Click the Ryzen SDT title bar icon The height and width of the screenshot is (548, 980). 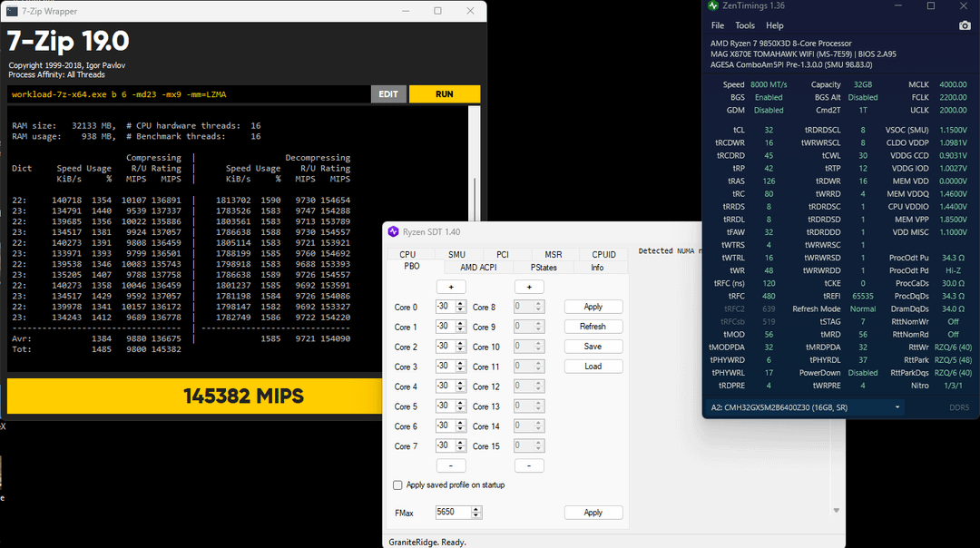pos(394,232)
